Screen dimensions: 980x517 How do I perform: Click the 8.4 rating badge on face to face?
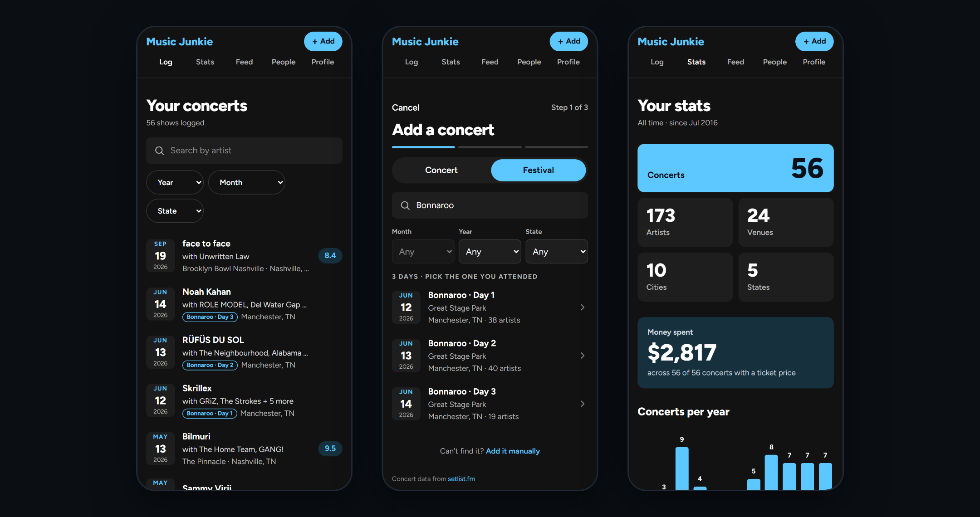click(330, 256)
